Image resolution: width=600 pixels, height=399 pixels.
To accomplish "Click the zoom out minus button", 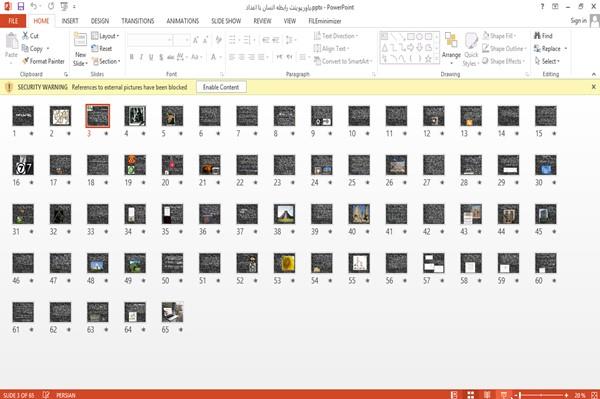I will point(516,395).
